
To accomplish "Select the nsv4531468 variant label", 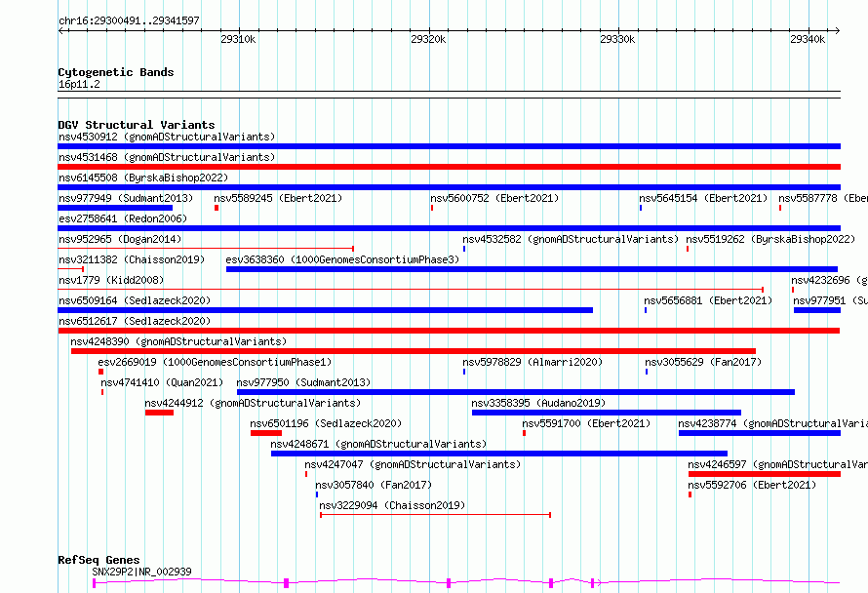I will [167, 157].
